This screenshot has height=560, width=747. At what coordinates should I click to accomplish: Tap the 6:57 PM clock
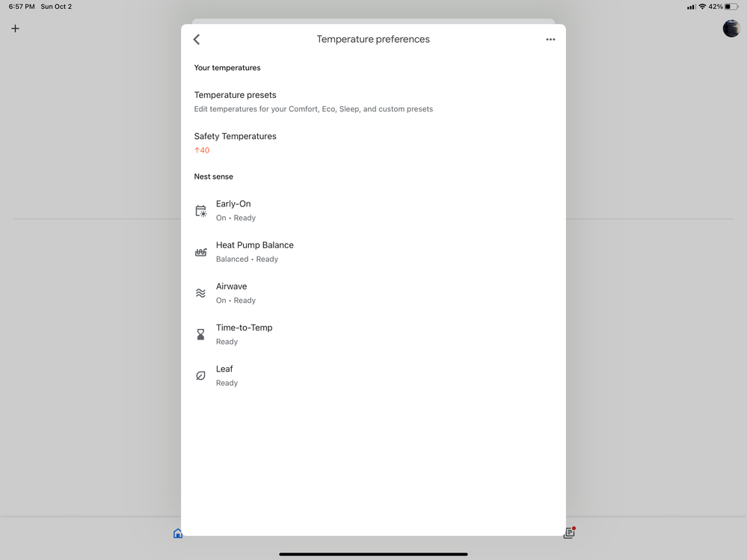click(x=22, y=7)
